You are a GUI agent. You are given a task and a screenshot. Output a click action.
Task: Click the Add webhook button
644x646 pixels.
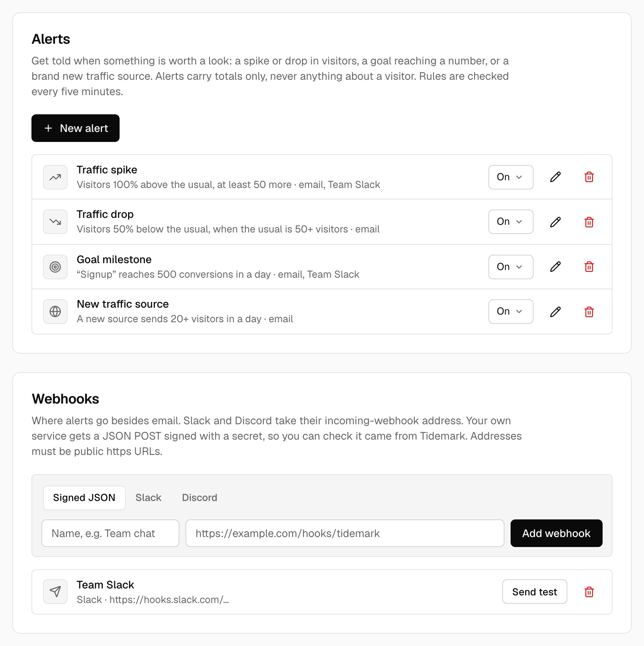pos(557,533)
